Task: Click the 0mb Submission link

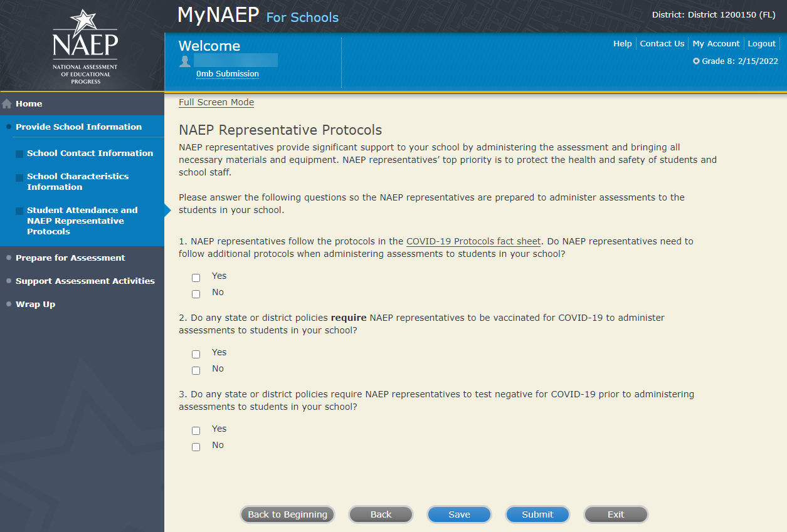Action: 227,74
